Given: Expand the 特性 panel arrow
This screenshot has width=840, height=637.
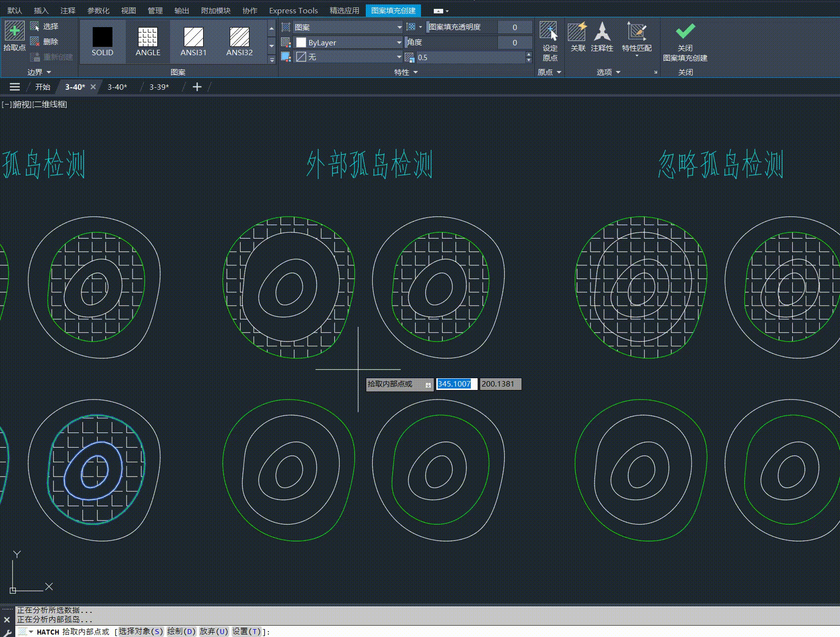Looking at the screenshot, I should 416,72.
